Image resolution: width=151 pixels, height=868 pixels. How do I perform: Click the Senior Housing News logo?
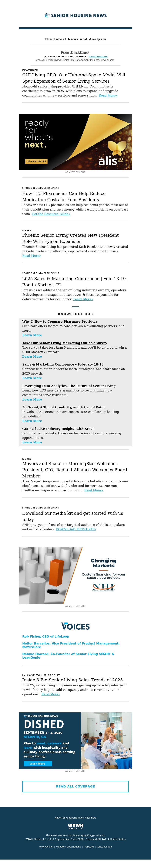point(75,15)
